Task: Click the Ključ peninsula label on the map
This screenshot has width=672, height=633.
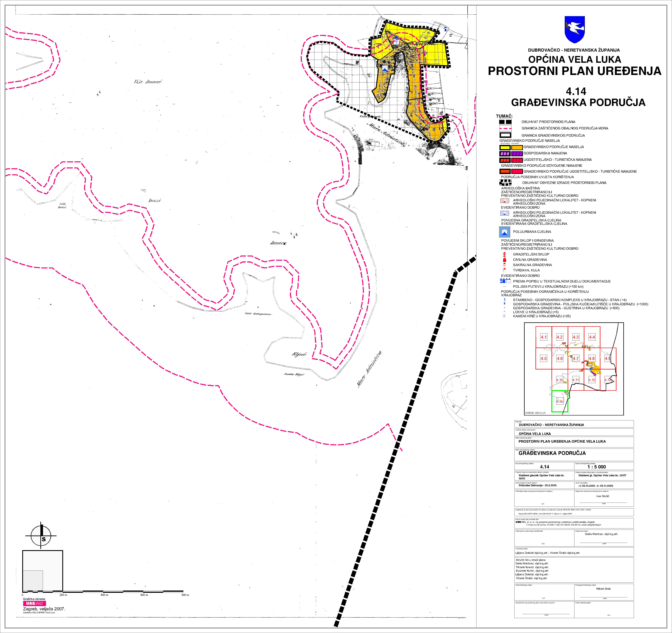Action: [299, 354]
